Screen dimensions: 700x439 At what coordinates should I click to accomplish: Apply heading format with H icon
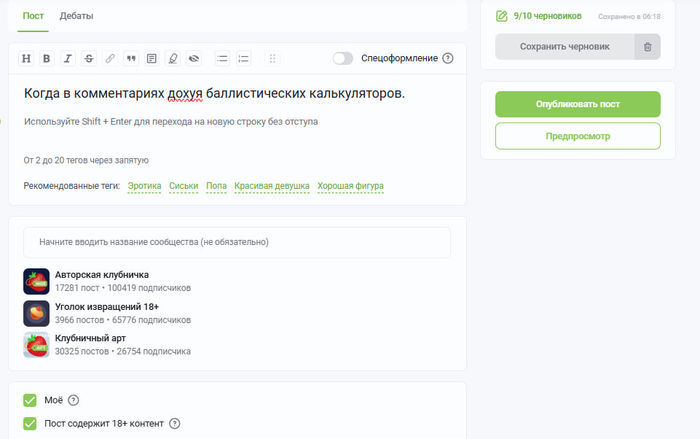click(x=27, y=58)
